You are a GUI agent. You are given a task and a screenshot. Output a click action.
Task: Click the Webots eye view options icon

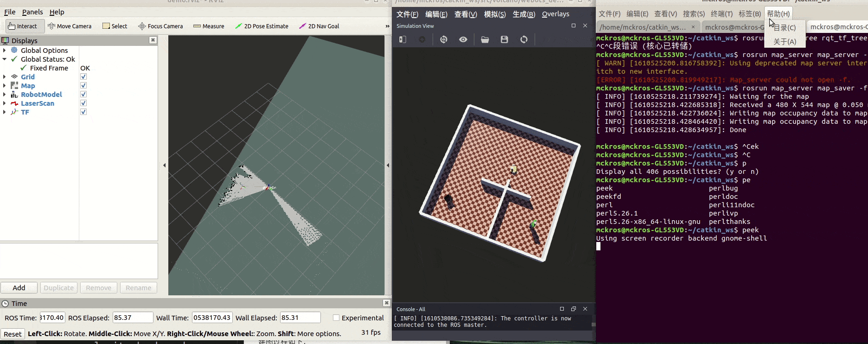[463, 40]
